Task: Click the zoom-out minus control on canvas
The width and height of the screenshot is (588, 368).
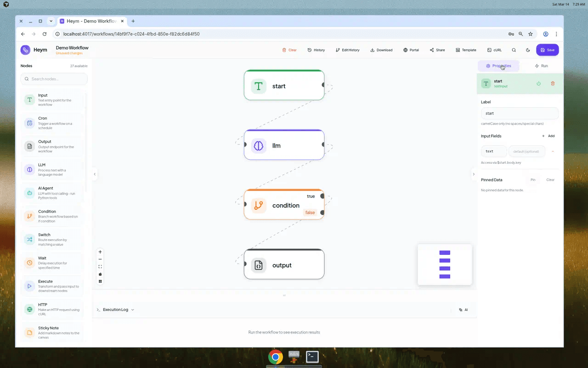Action: pos(100,259)
